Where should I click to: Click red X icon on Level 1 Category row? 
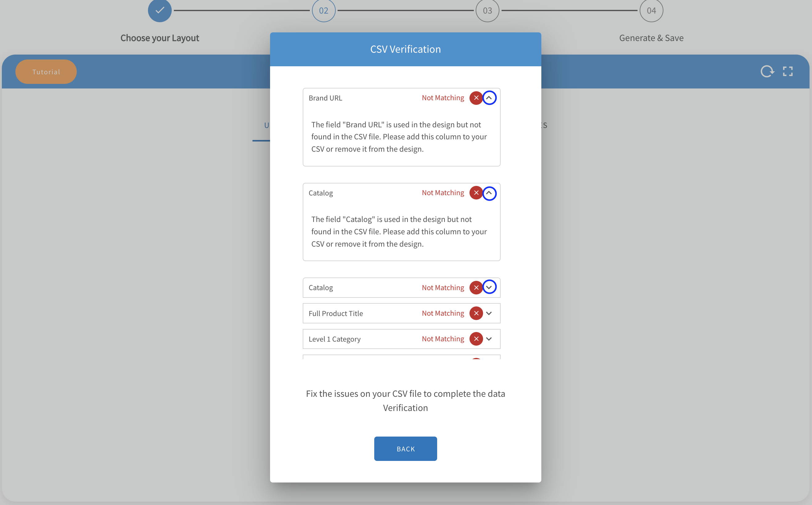click(476, 339)
